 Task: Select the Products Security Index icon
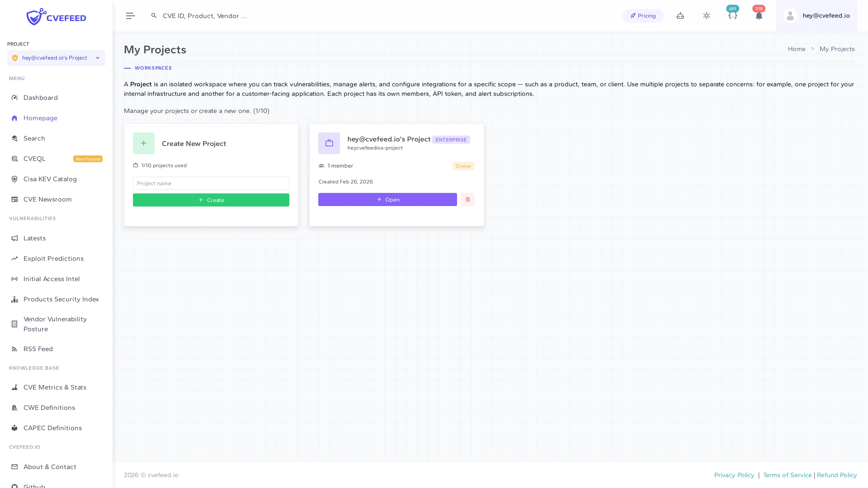(x=14, y=299)
